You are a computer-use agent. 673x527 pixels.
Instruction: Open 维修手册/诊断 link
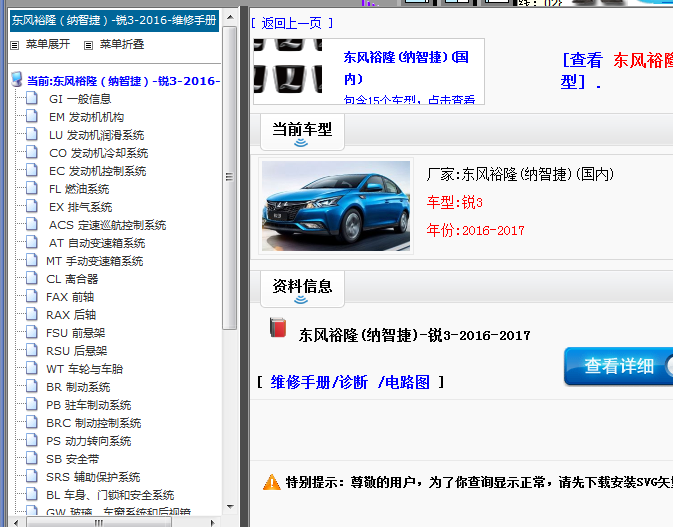click(x=319, y=382)
